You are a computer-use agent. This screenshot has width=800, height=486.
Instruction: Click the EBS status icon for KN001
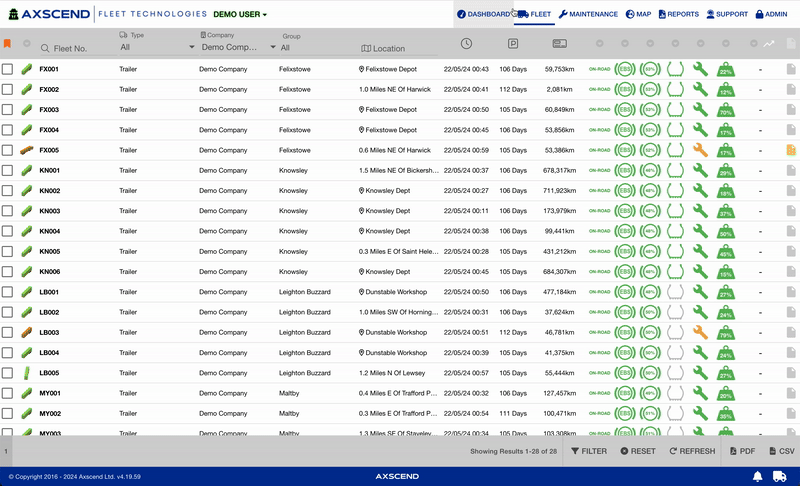pyautogui.click(x=624, y=171)
